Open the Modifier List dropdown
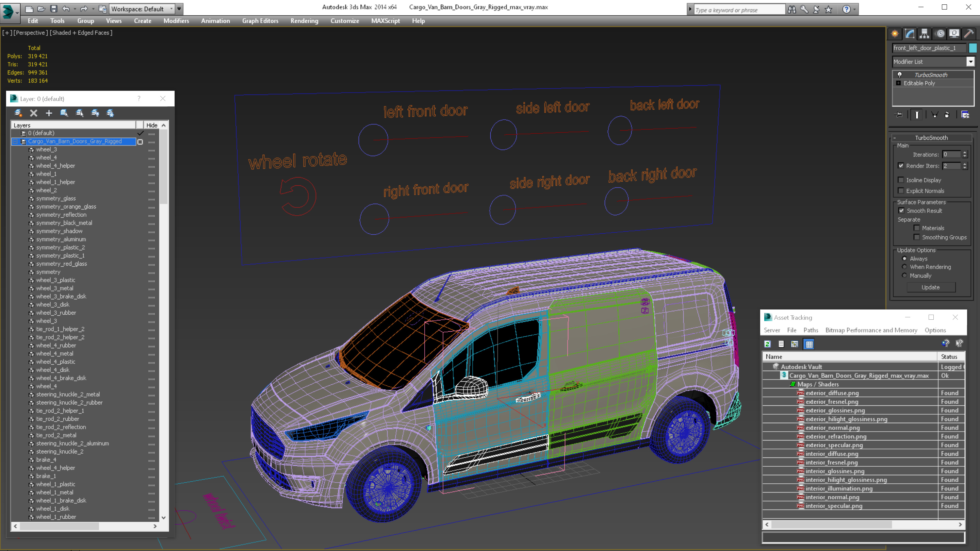Screen dimensions: 980x551 pos(970,62)
